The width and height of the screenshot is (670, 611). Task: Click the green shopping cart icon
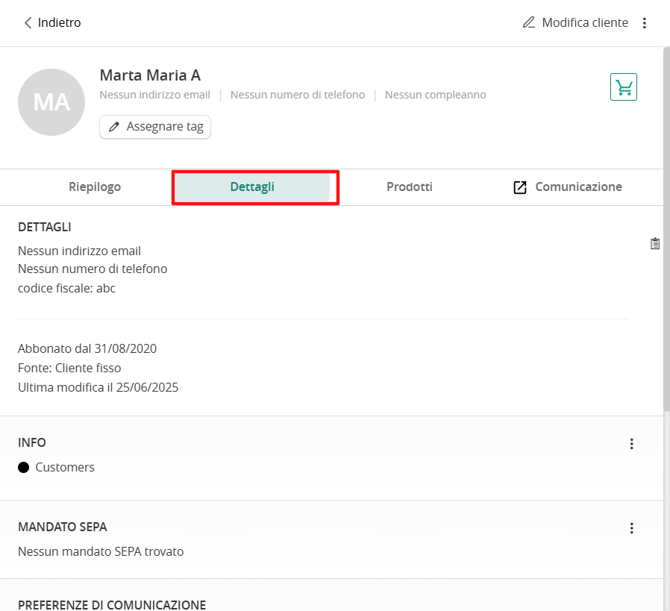[623, 87]
